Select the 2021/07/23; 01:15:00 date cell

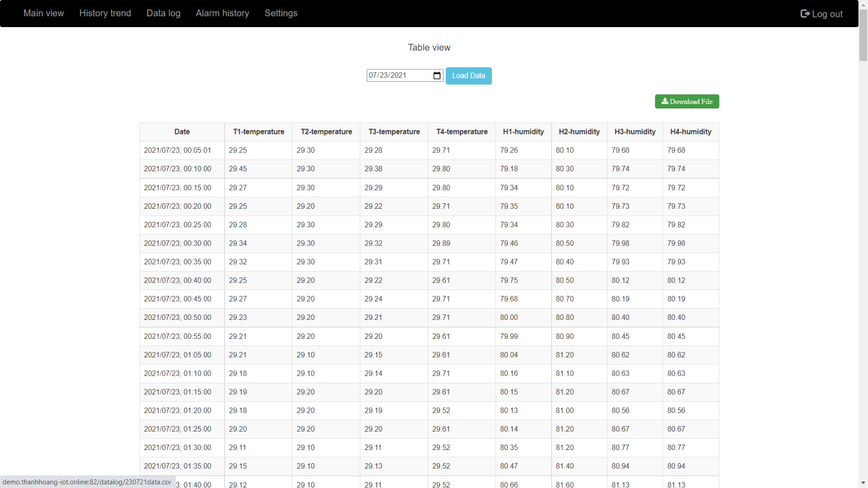click(182, 391)
